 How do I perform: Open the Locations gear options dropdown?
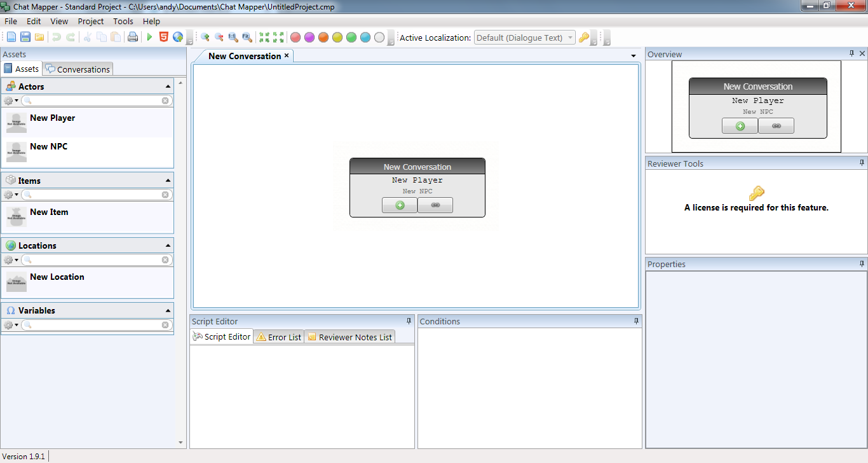pos(11,259)
